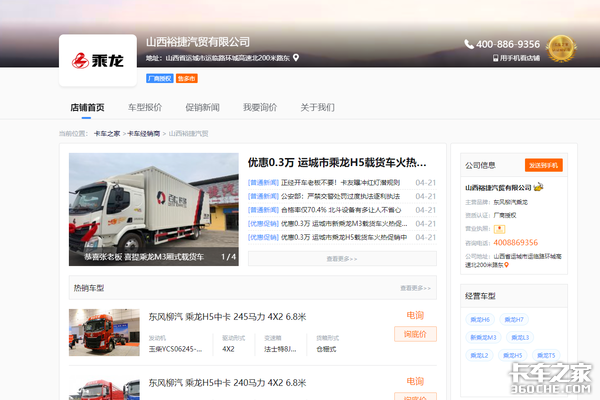The image size is (600, 400).
Task: Open the delivery truck banner image
Action: (x=153, y=209)
